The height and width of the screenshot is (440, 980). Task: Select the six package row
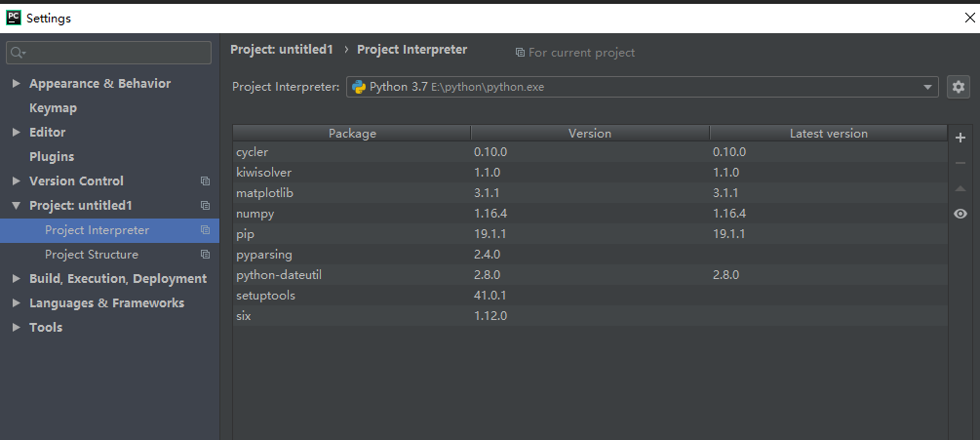590,316
